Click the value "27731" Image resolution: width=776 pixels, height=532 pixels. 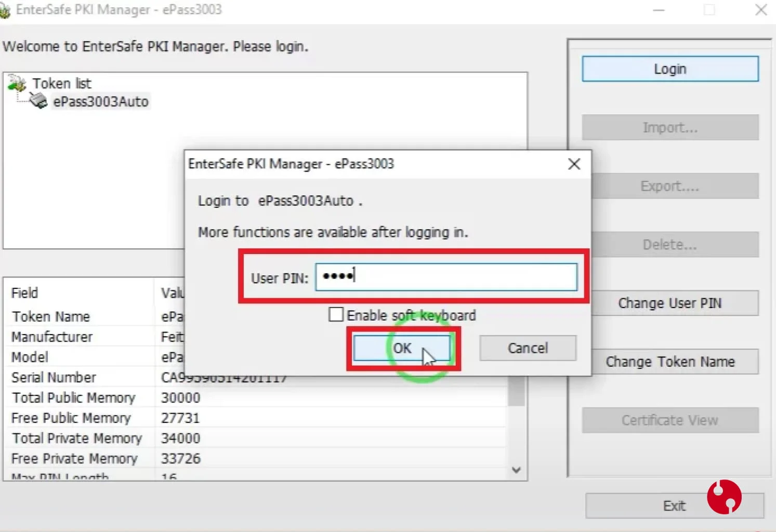180,418
